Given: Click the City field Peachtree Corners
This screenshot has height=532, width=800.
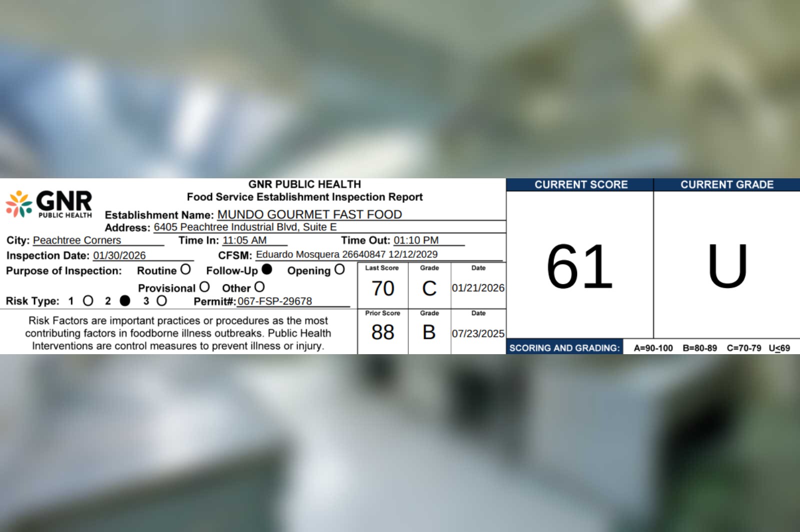Looking at the screenshot, I should pos(77,240).
